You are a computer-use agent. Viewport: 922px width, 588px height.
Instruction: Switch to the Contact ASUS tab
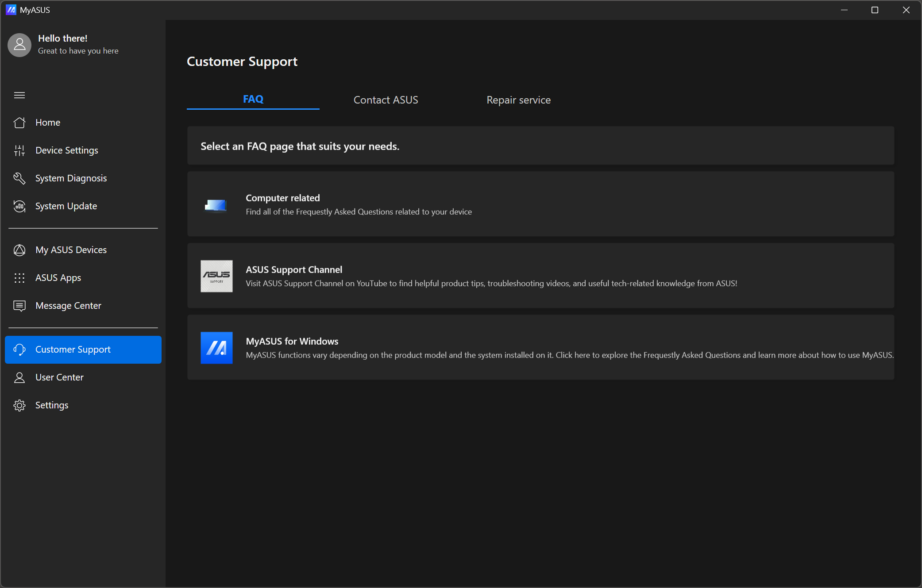coord(386,100)
